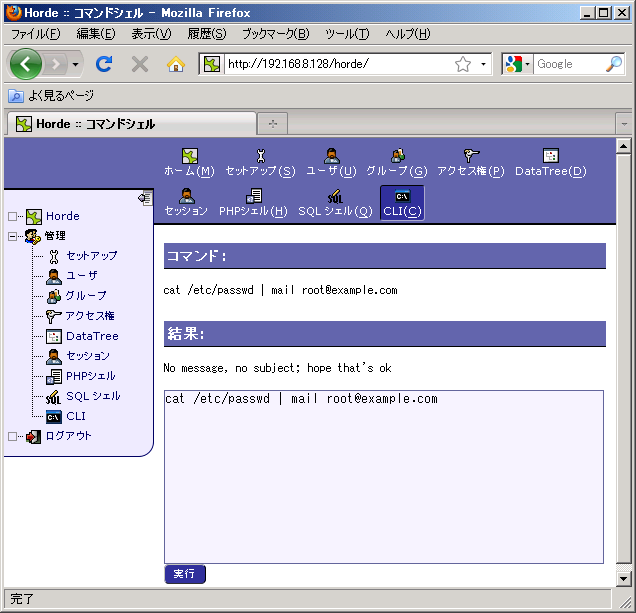The width and height of the screenshot is (636, 613).
Task: Select the CLI(C) icon in top menu
Action: click(x=402, y=197)
